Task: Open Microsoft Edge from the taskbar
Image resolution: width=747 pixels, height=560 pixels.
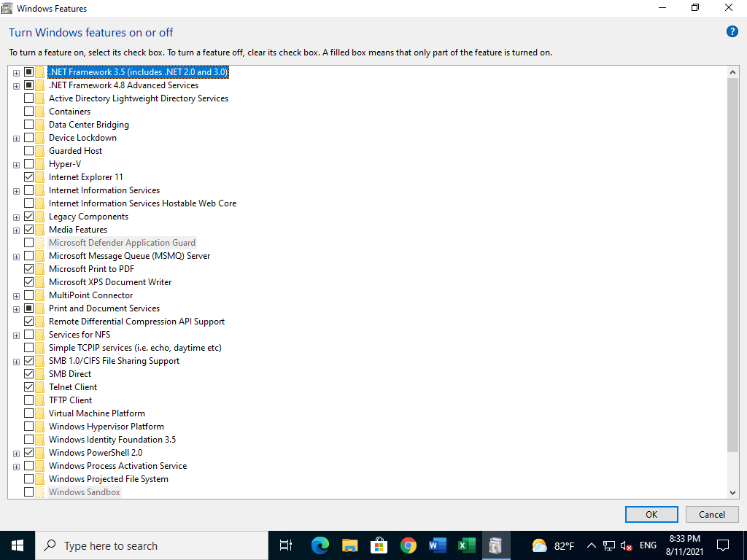Action: pyautogui.click(x=320, y=545)
